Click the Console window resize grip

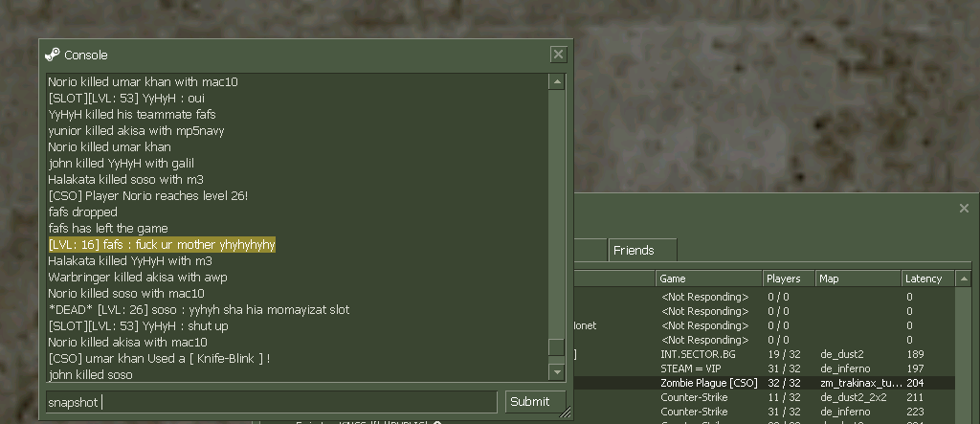coord(567,413)
